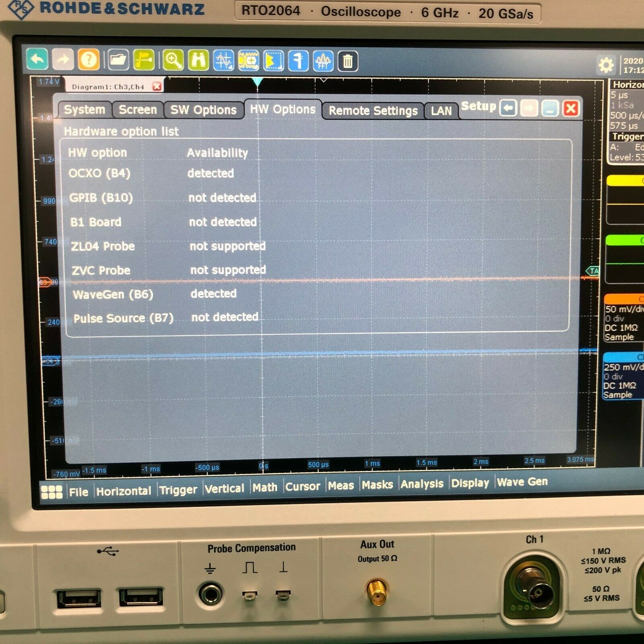Click the green Autoset waveform icon
This screenshot has width=644, height=644.
144,60
